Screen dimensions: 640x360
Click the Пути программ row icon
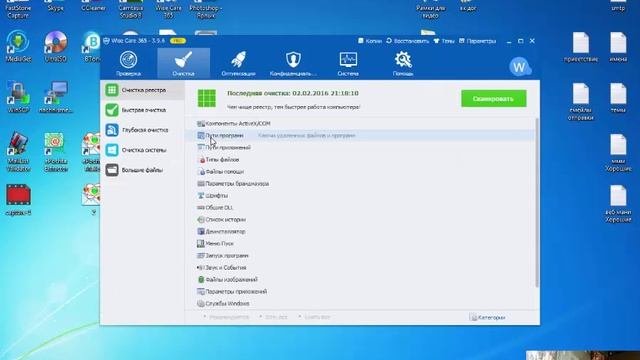[201, 135]
